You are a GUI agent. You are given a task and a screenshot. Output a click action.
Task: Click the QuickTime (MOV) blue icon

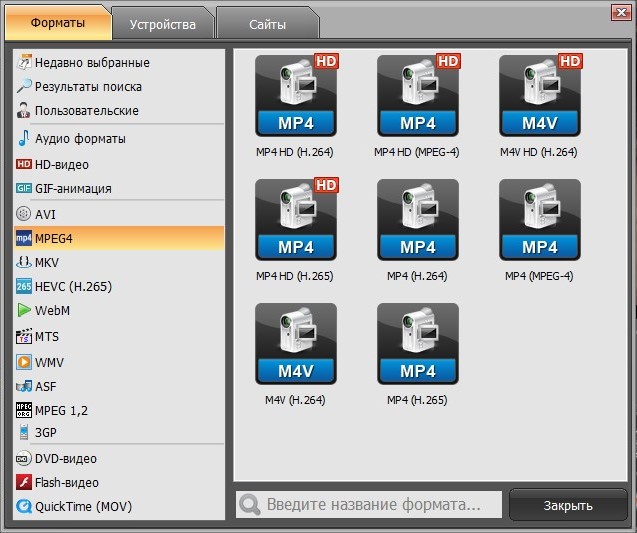coord(24,506)
